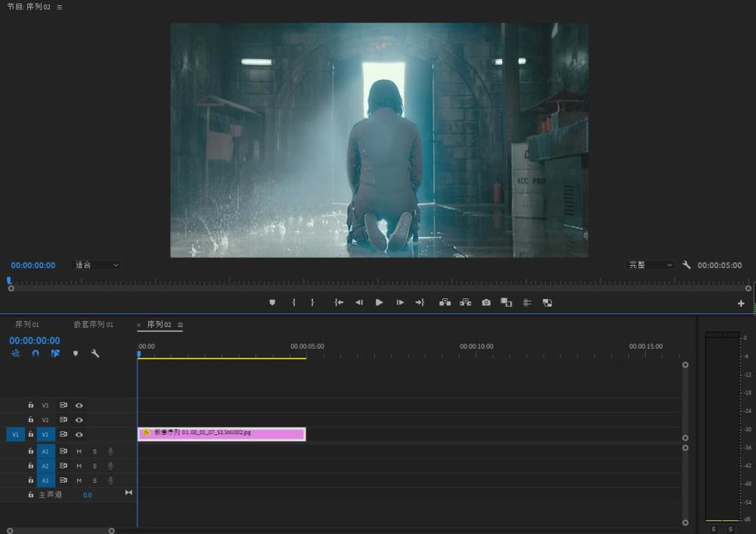Click the Mark In bracket button
Viewport: 756px width, 534px height.
pos(293,302)
